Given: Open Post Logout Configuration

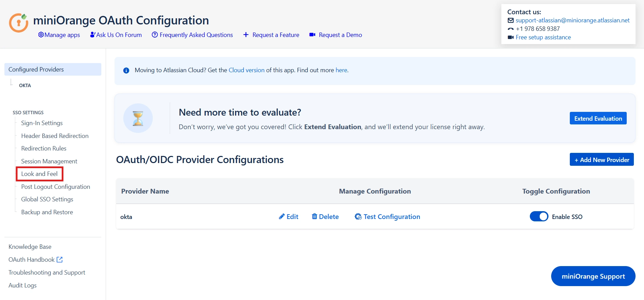Looking at the screenshot, I should pos(56,187).
